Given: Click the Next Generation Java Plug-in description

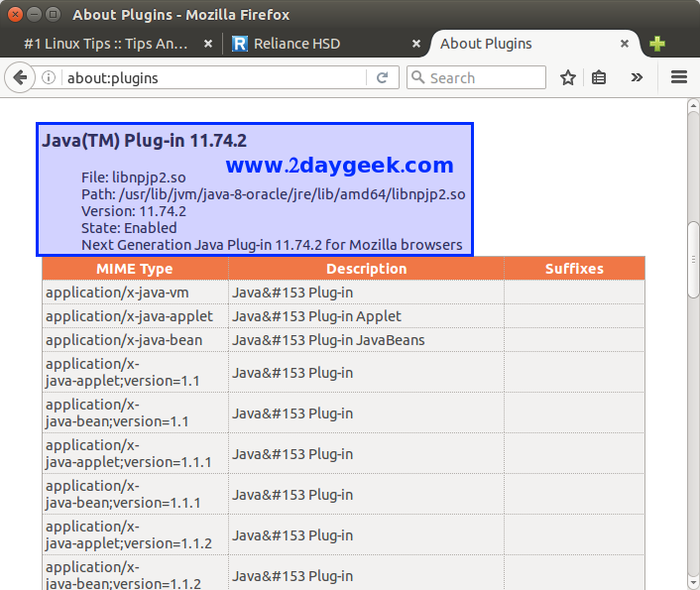Looking at the screenshot, I should point(272,245).
